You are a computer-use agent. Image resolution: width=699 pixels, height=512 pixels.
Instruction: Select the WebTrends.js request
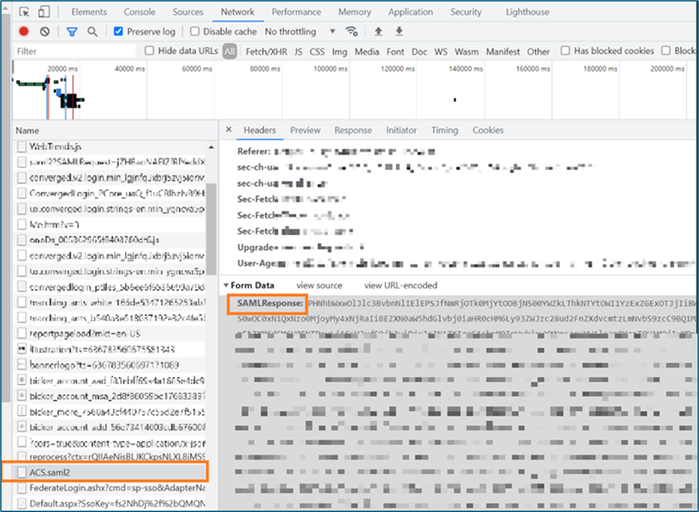[111, 147]
